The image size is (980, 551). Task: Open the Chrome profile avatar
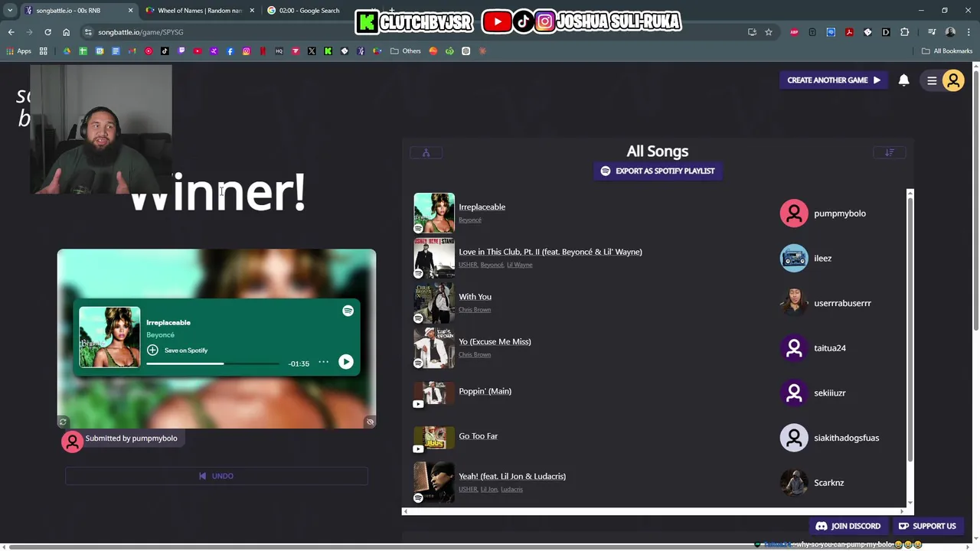point(950,32)
